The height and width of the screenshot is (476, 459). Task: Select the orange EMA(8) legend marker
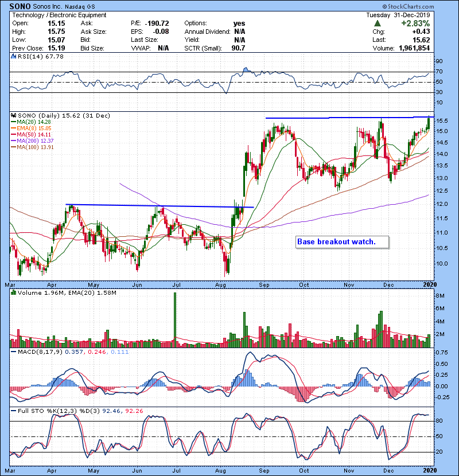tap(13, 128)
